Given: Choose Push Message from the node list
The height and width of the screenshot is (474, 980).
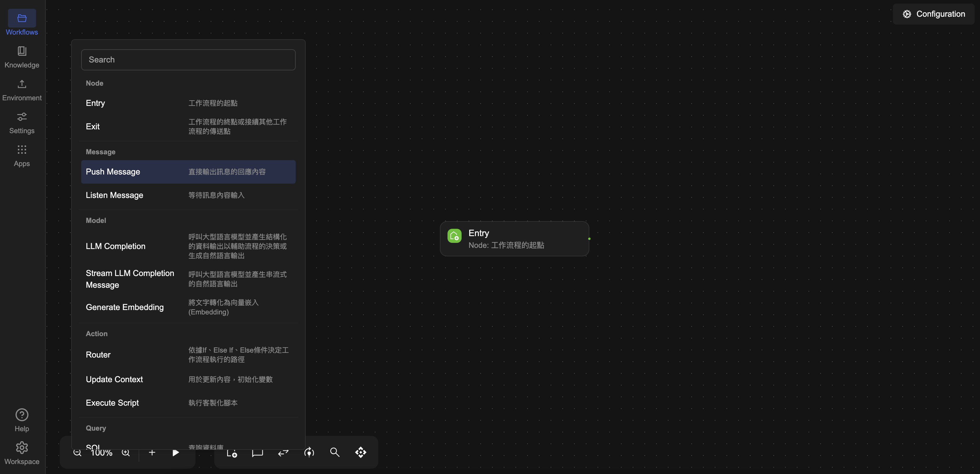Looking at the screenshot, I should pos(113,172).
